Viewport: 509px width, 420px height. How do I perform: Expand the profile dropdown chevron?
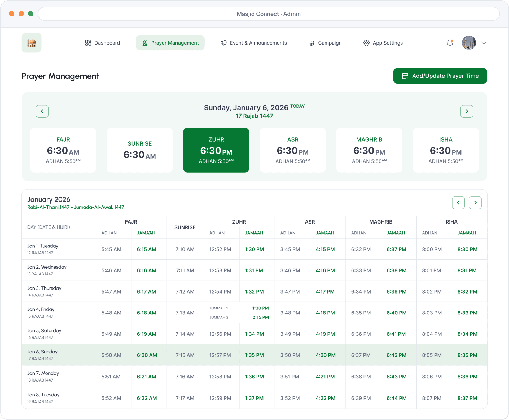pos(484,43)
